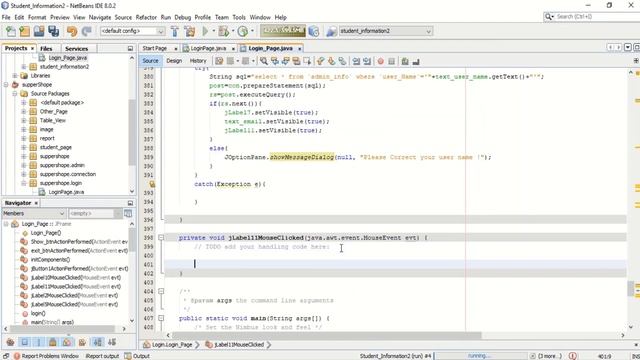Image resolution: width=640 pixels, height=360 pixels.
Task: Click the Shift Line Left icon
Action: coord(356,61)
